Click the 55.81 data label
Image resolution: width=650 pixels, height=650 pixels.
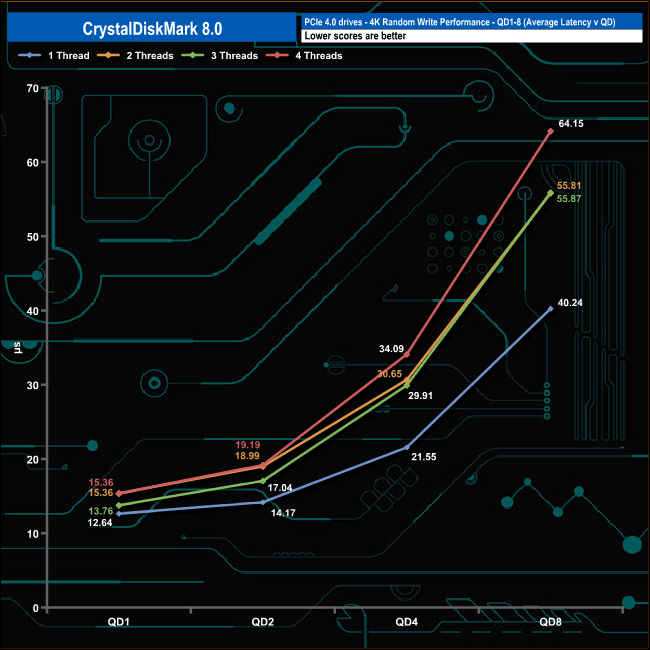click(x=569, y=186)
